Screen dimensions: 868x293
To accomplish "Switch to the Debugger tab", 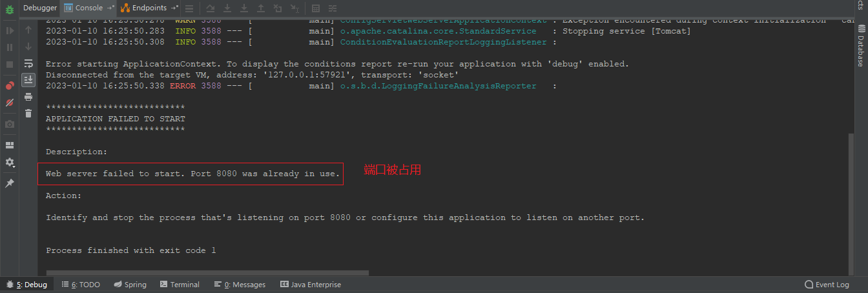I will pos(40,8).
